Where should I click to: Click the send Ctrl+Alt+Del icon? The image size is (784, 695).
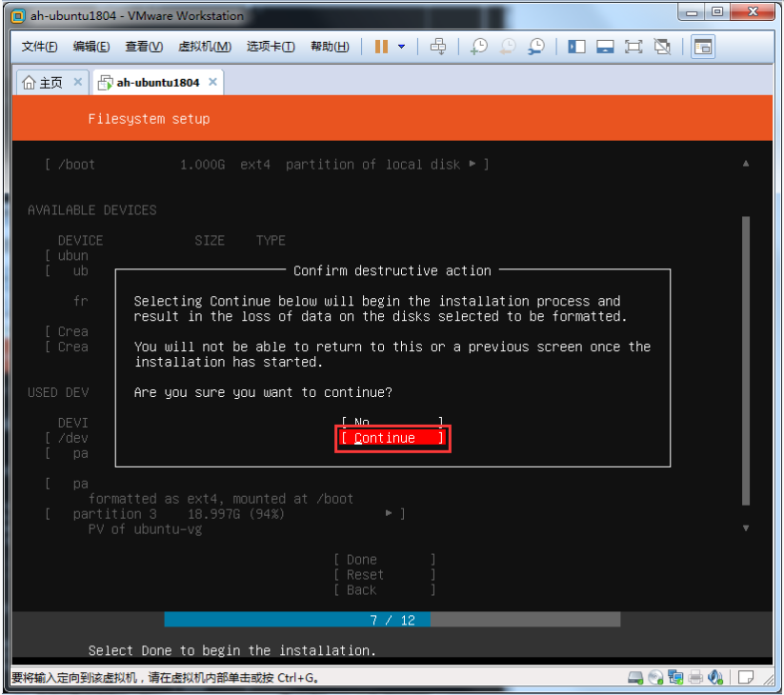tap(438, 47)
